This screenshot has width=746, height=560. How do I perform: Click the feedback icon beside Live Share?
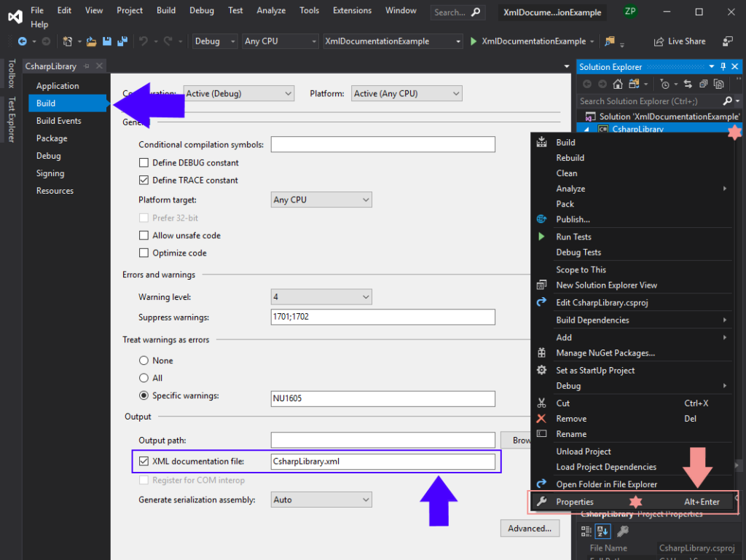[x=728, y=42]
